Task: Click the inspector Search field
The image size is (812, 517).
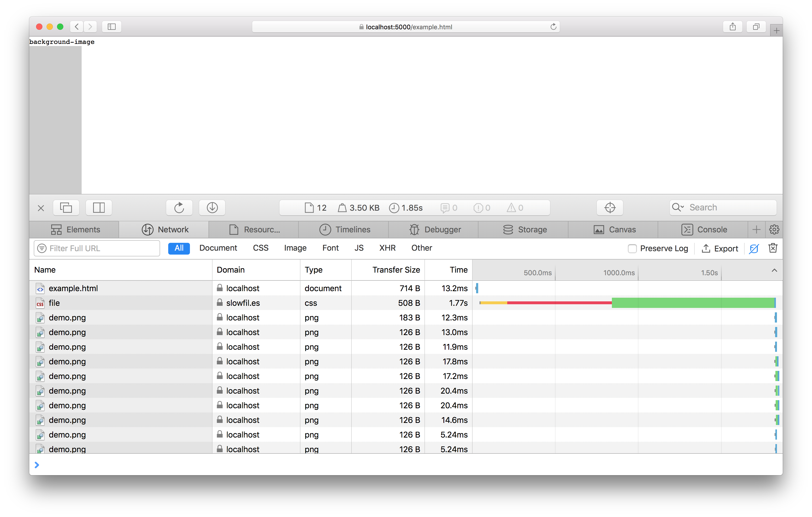Action: pos(723,208)
